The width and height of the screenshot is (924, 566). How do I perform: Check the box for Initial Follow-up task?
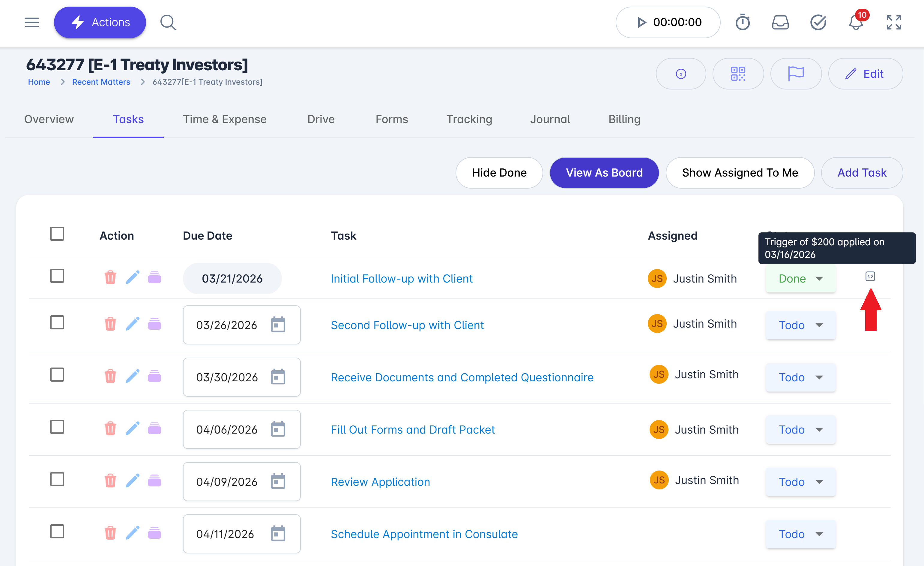(x=57, y=276)
